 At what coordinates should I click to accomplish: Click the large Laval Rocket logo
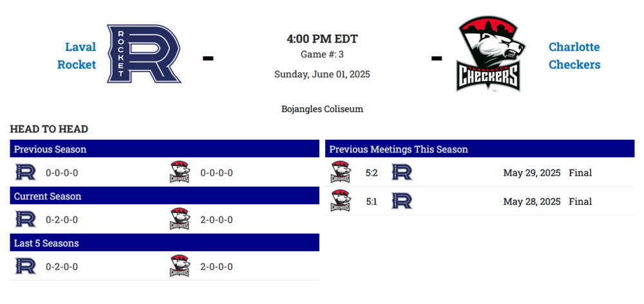[144, 55]
